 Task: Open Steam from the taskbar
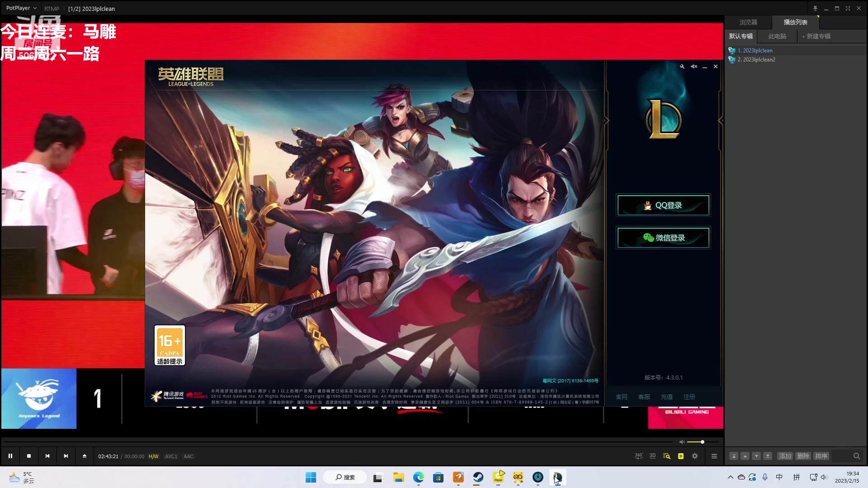coord(478,477)
